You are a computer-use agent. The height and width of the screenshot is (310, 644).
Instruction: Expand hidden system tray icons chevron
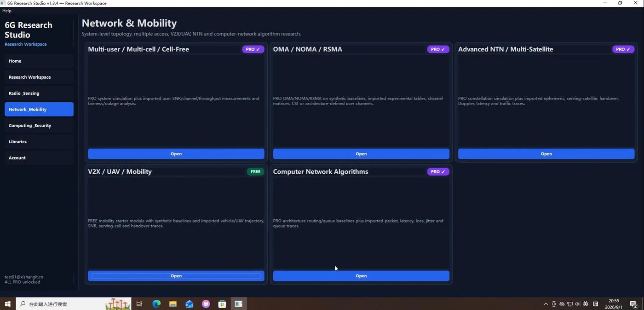tap(546, 304)
